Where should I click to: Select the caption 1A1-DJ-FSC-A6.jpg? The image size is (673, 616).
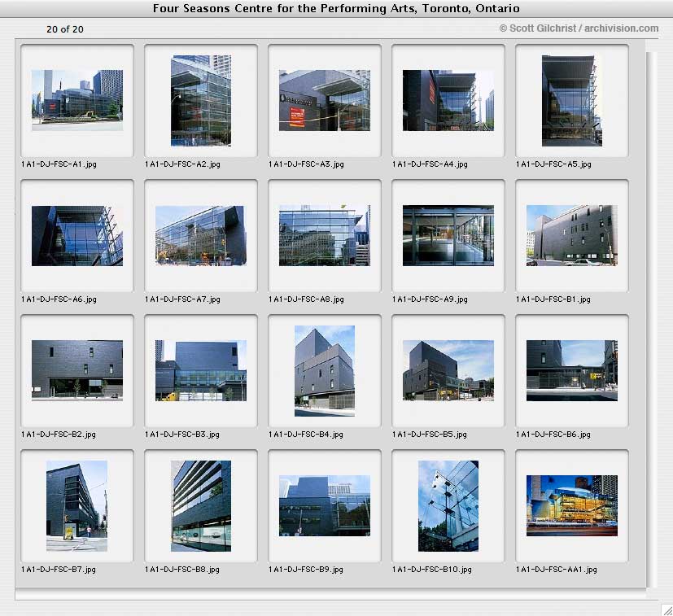(59, 299)
